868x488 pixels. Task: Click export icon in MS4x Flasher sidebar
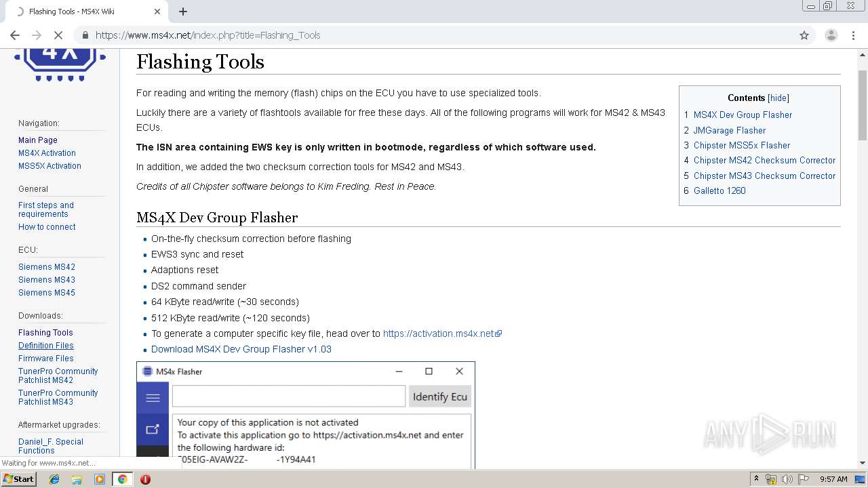pos(153,429)
